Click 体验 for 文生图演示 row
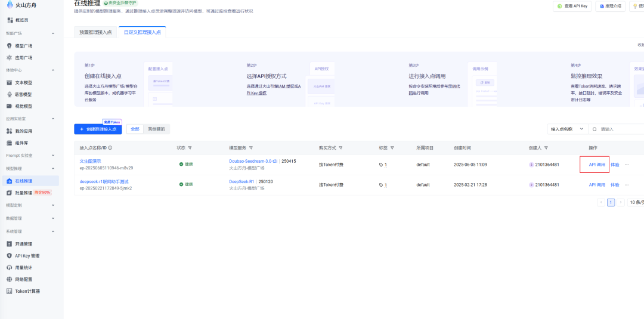The height and width of the screenshot is (319, 644). pos(614,165)
